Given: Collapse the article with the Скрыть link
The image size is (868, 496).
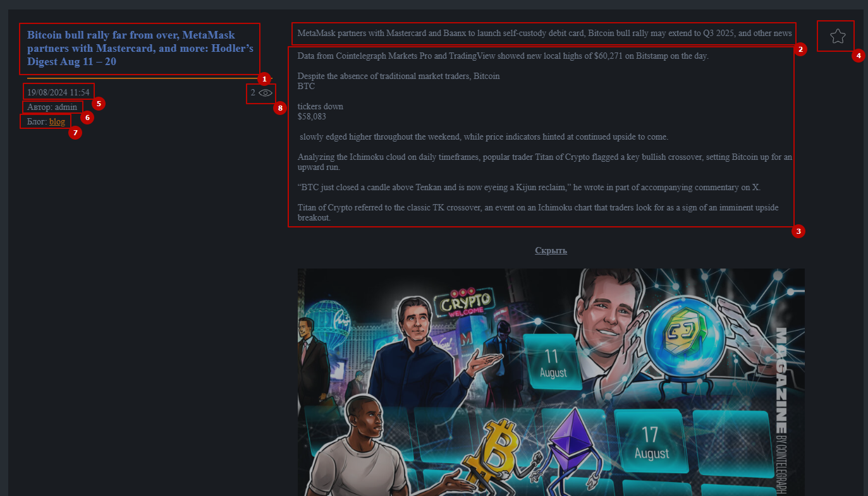Looking at the screenshot, I should pos(551,250).
